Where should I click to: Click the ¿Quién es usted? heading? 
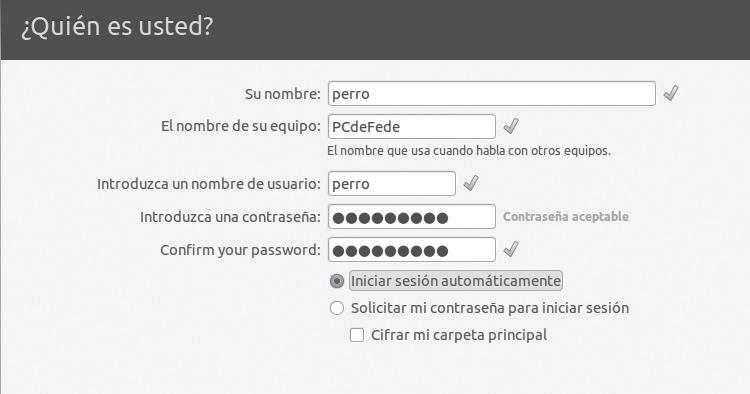tap(117, 26)
